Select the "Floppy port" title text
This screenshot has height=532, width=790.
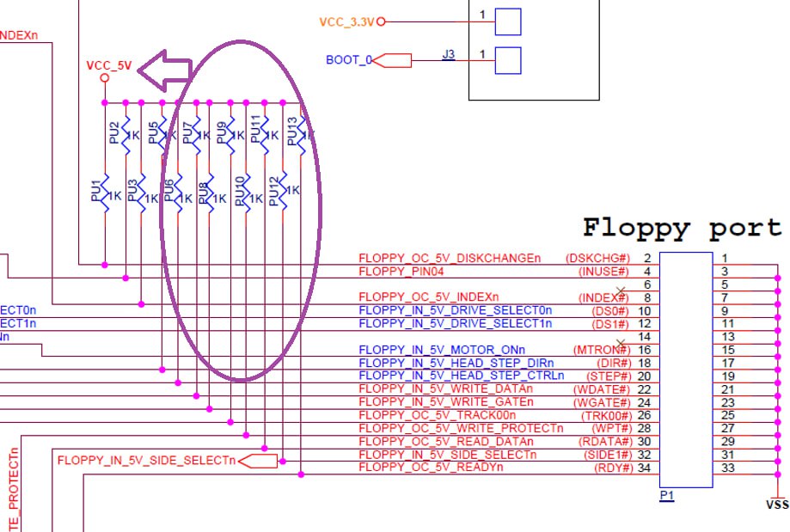683,228
